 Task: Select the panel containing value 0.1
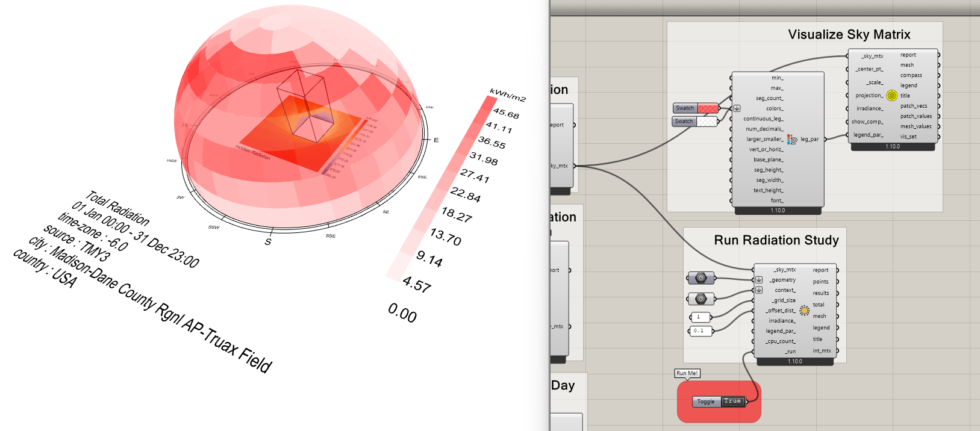[700, 330]
